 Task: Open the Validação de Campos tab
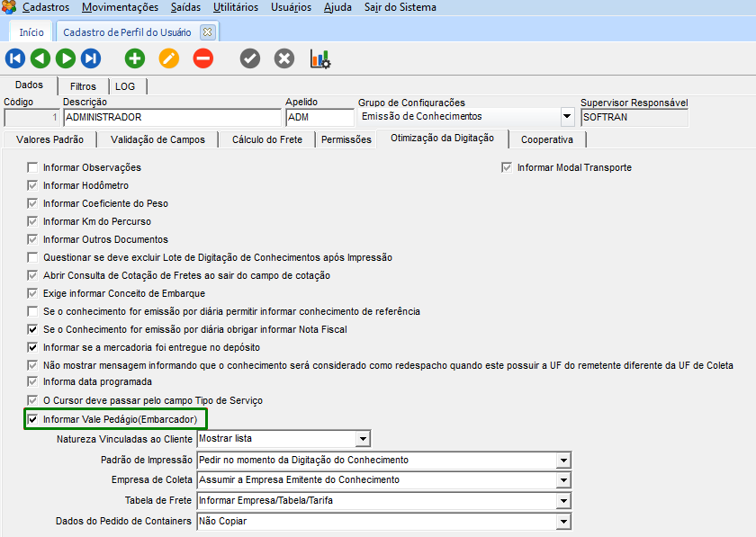157,139
